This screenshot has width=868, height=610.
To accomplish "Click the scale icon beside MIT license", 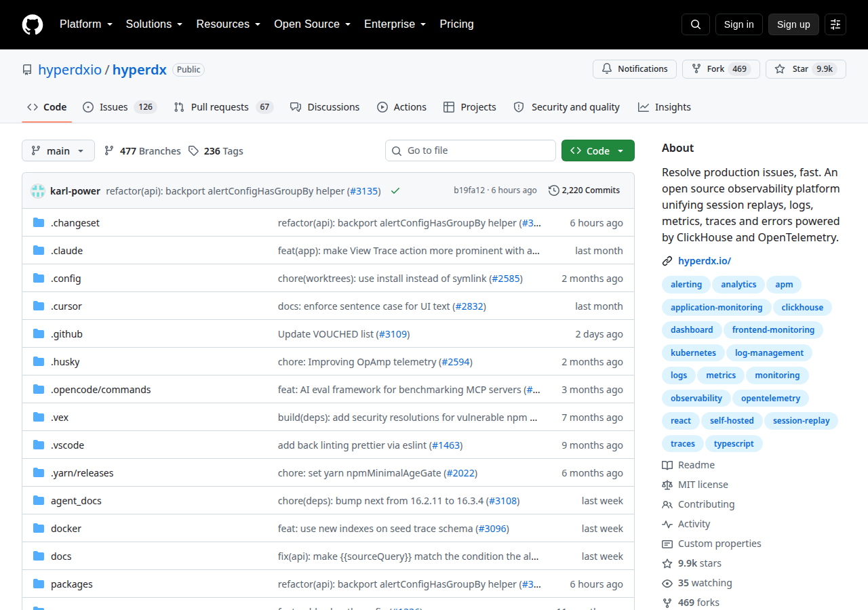I will (x=667, y=485).
